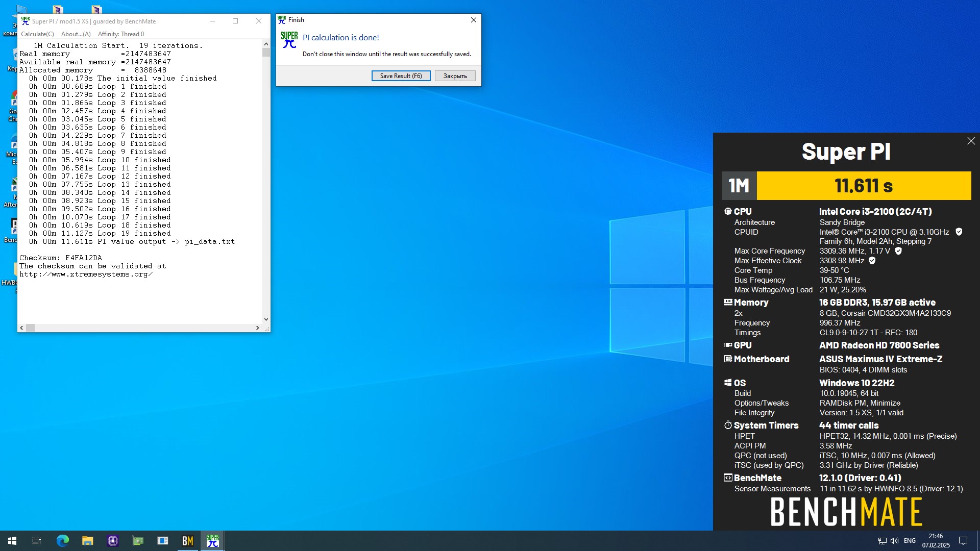980x551 pixels.
Task: Click the verified shield next to CPUID
Action: (x=959, y=232)
